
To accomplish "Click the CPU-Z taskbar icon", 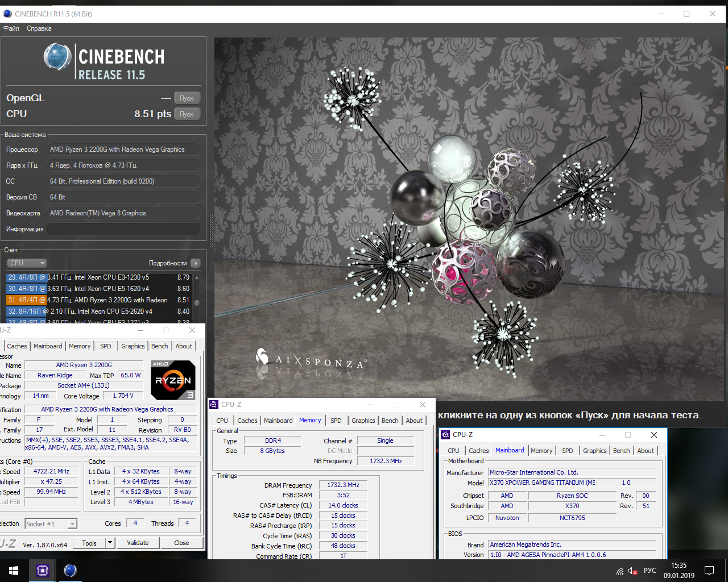I will coord(43,571).
